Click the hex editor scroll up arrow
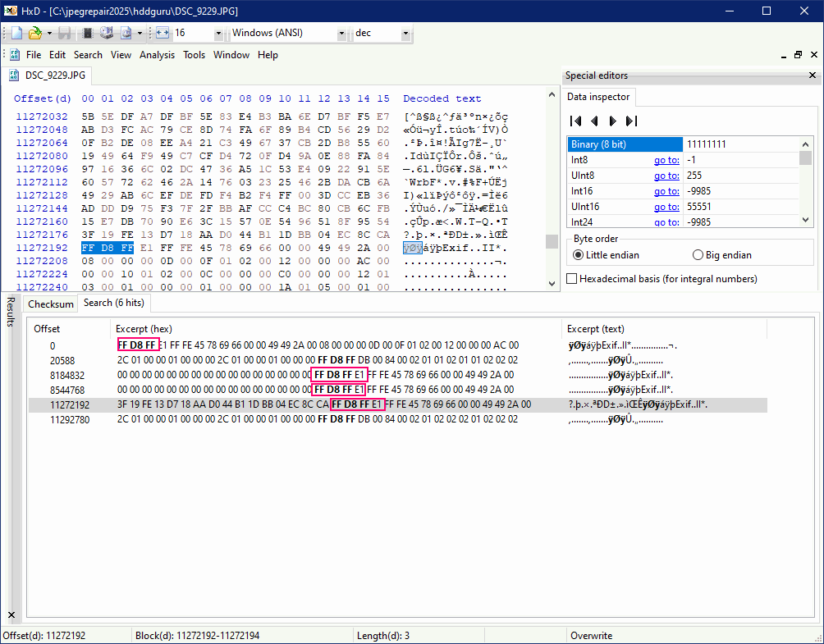 [552, 95]
